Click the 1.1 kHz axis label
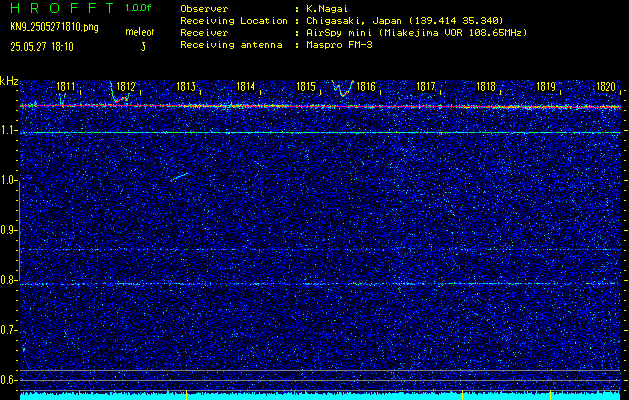The width and height of the screenshot is (629, 400). pos(8,131)
